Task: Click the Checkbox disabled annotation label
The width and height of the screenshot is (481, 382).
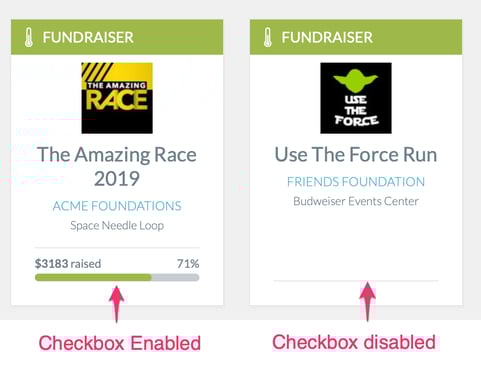Action: tap(354, 342)
